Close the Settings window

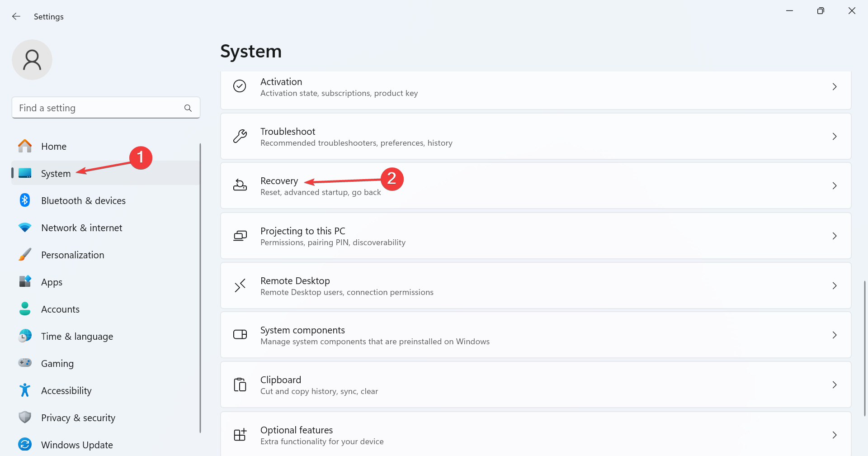[x=852, y=10]
